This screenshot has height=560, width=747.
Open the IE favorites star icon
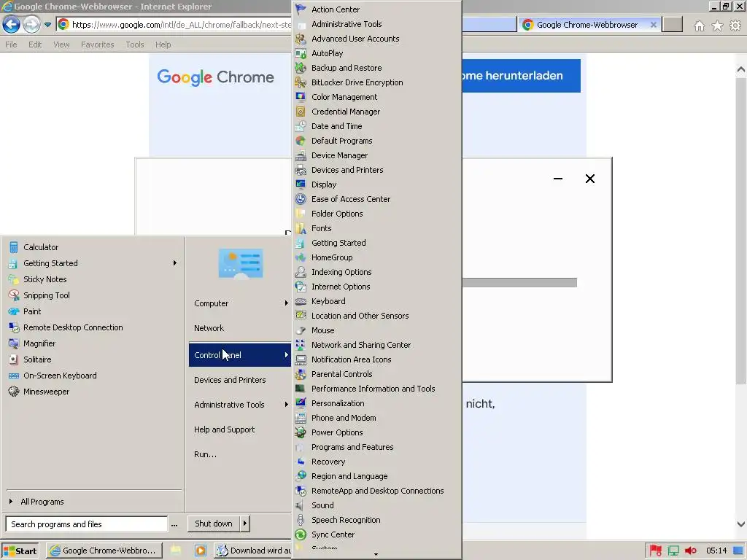point(717,26)
